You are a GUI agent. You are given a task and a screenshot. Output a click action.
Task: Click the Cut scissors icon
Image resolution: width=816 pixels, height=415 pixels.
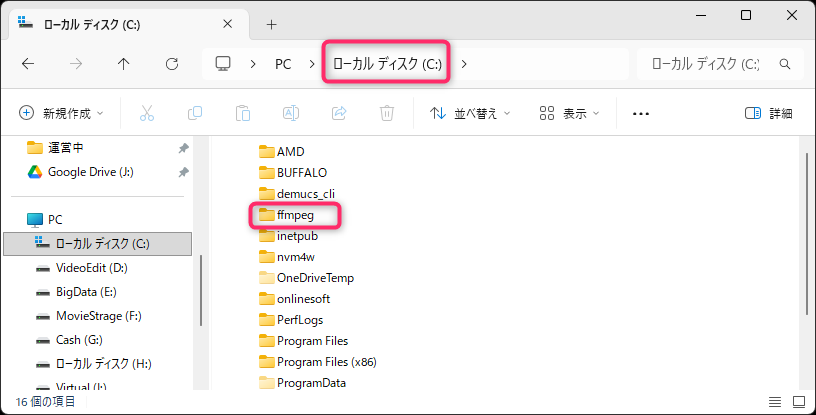point(147,113)
